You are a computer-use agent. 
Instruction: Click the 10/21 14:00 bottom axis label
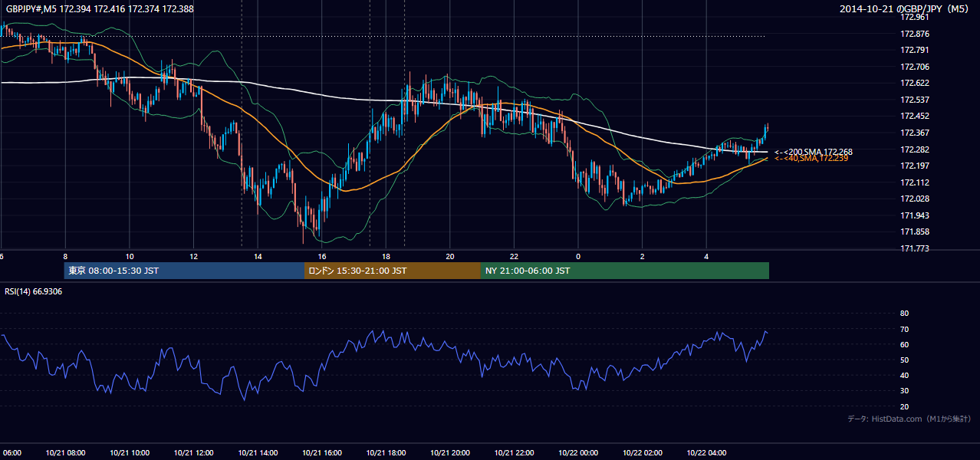(x=258, y=452)
